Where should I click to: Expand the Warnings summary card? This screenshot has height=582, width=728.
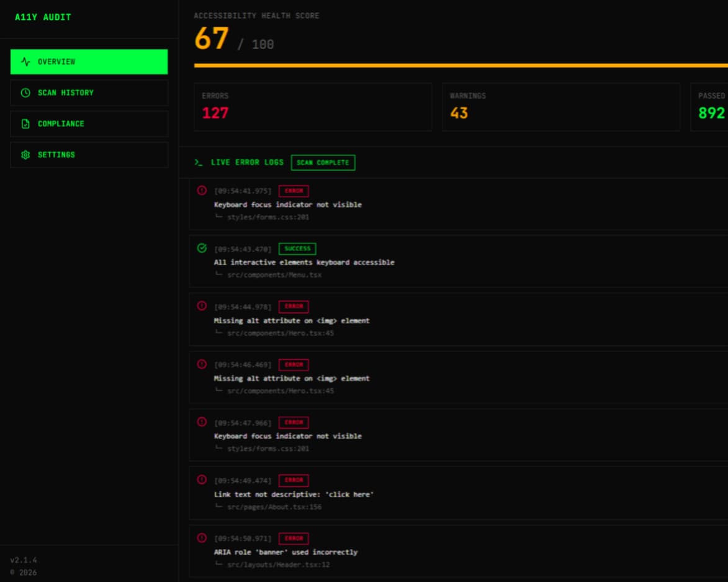(562, 106)
